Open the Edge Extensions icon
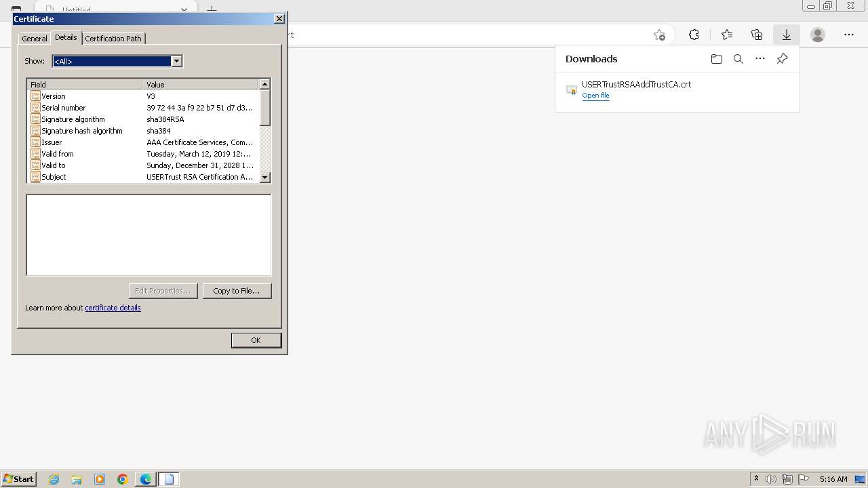 pyautogui.click(x=694, y=35)
